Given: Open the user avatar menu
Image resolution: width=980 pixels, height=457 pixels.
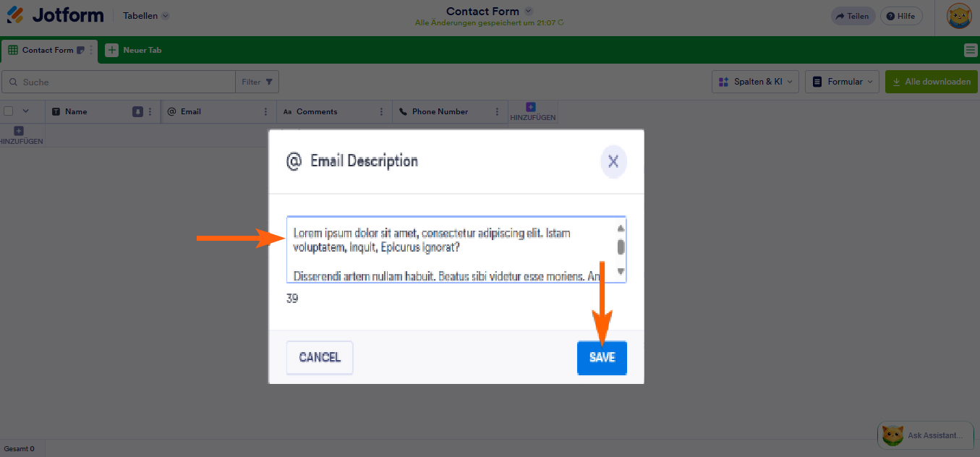Looking at the screenshot, I should coord(959,16).
